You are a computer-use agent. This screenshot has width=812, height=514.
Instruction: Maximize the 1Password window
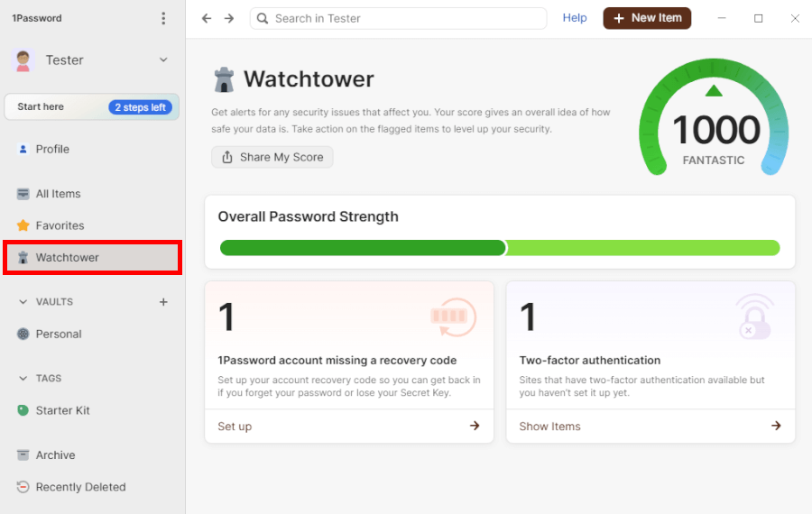758,19
